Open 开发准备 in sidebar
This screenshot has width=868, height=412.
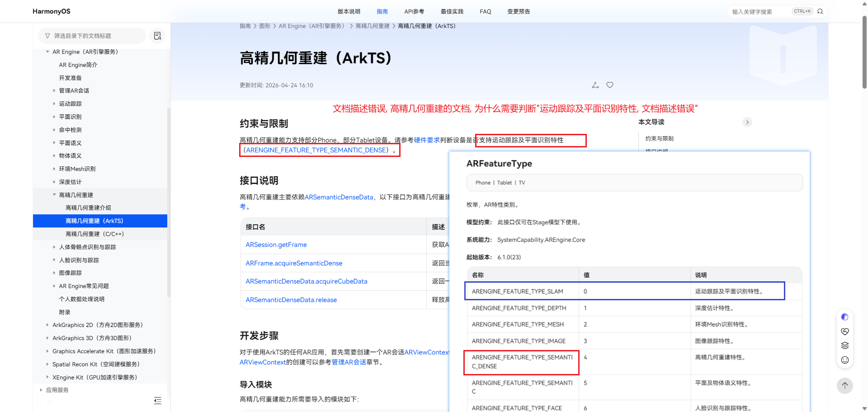pyautogui.click(x=71, y=78)
